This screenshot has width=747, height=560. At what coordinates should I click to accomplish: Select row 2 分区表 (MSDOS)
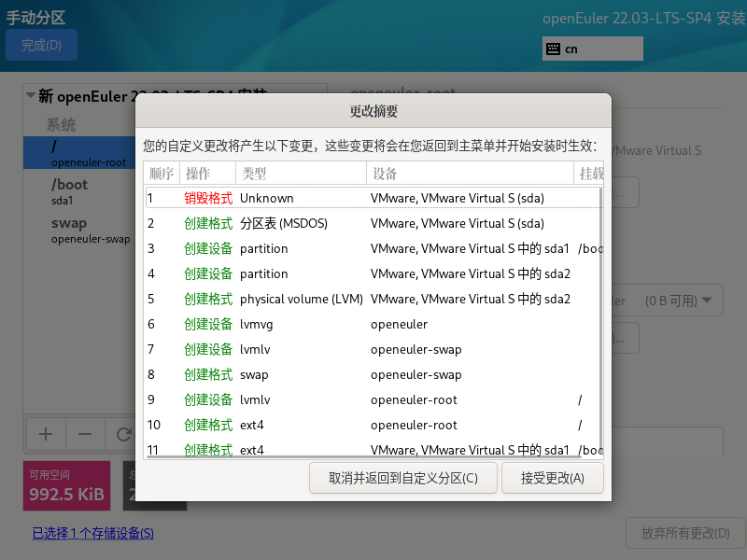372,223
